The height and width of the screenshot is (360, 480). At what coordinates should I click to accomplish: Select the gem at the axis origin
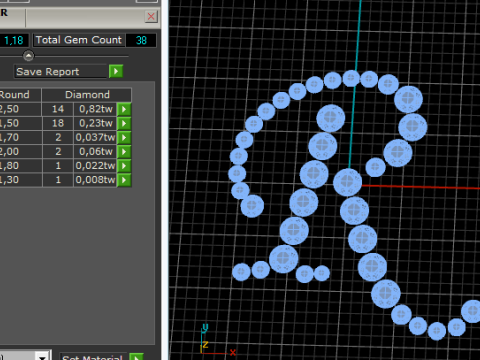pos(347,182)
